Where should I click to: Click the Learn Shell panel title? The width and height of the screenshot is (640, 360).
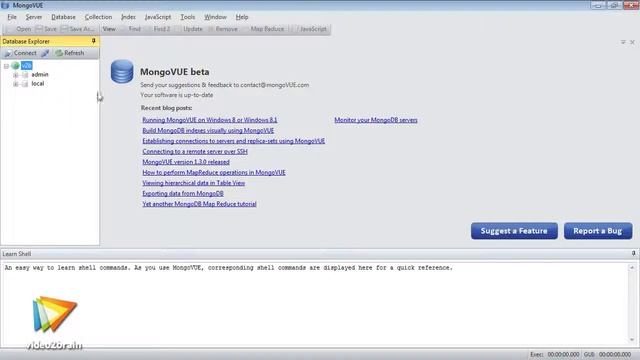pos(17,254)
